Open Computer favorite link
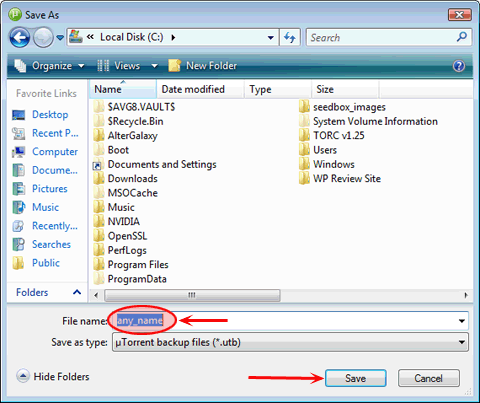 pos(55,152)
